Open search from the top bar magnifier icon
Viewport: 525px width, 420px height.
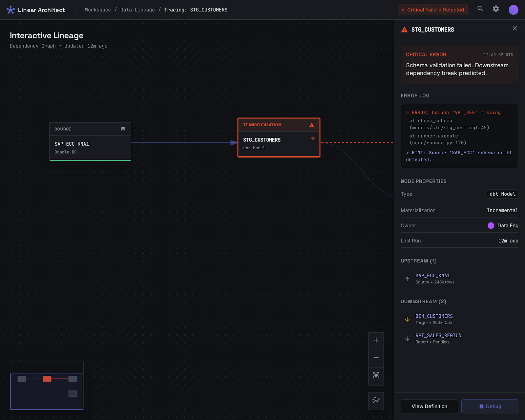[480, 9]
